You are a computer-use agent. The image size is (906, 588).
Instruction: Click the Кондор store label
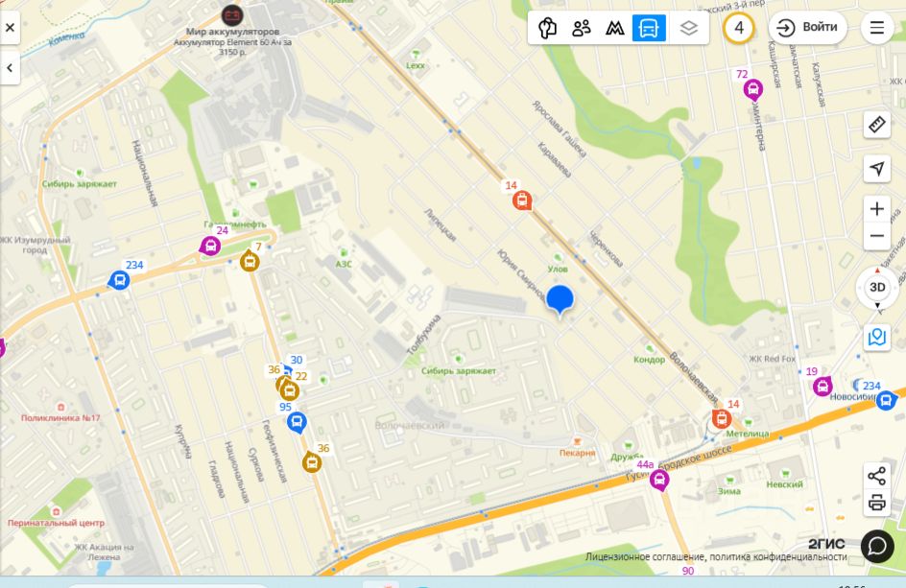click(649, 360)
